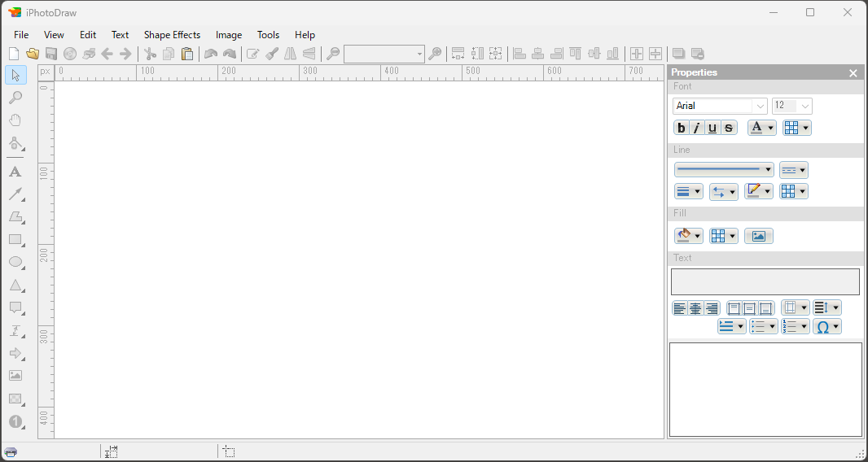Click the format painter brush icon
Viewport: 868px width, 462px height.
272,54
